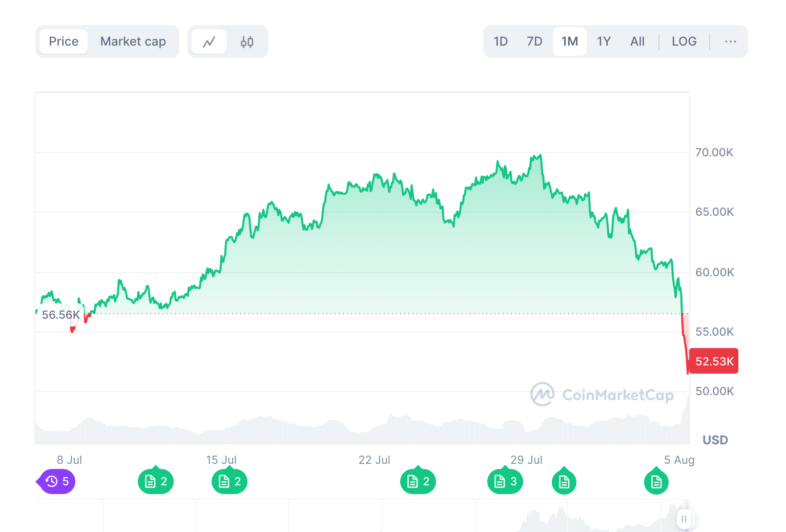786x532 pixels.
Task: Click the green news marker near 15 Jul
Action: pyautogui.click(x=229, y=481)
